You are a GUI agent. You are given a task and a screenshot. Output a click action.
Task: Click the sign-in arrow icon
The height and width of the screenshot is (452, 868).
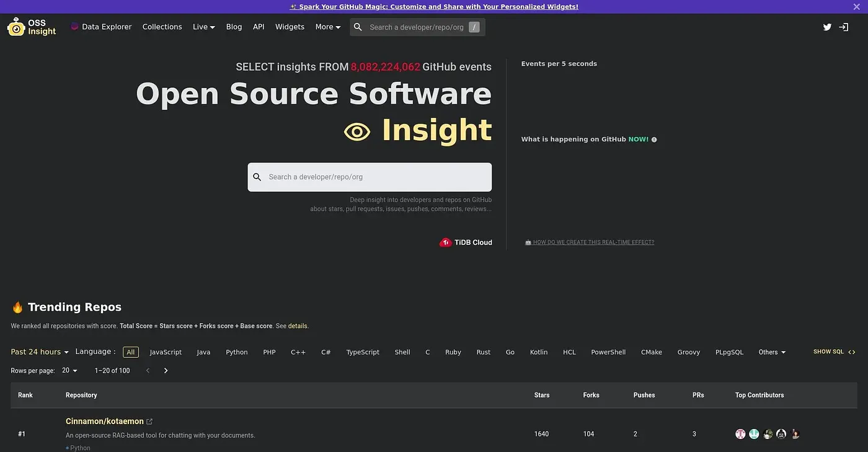click(x=844, y=27)
